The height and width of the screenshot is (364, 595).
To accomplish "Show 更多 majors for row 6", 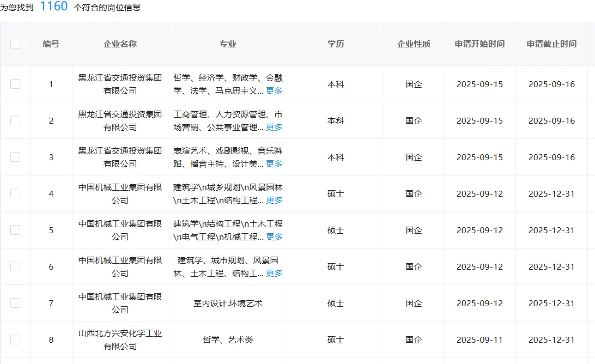I will [x=274, y=273].
